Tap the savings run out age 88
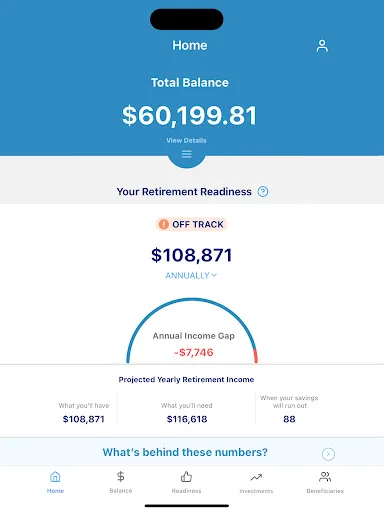 pos(289,419)
